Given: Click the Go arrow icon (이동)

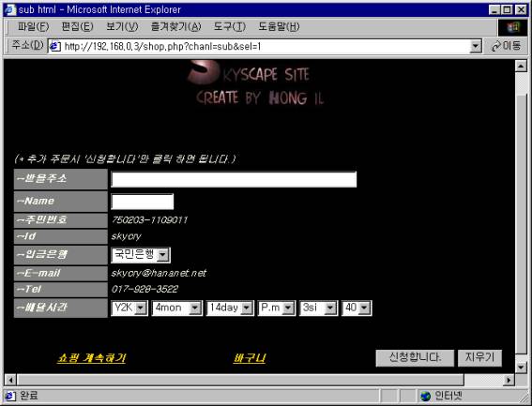Looking at the screenshot, I should [x=496, y=46].
